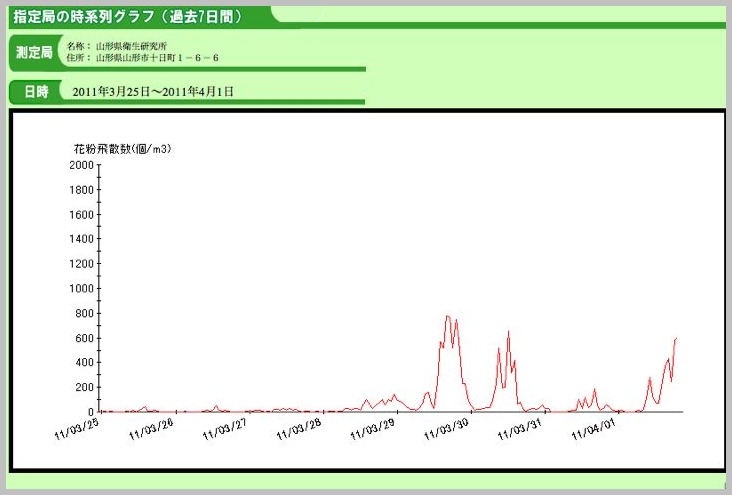The height and width of the screenshot is (495, 732).
Task: Click the x-axis date label 11/03/29
Action: [x=373, y=429]
